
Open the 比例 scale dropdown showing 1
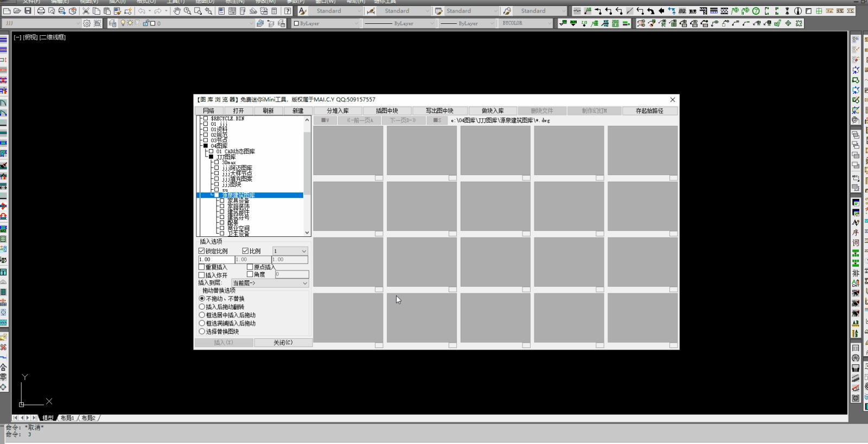290,251
